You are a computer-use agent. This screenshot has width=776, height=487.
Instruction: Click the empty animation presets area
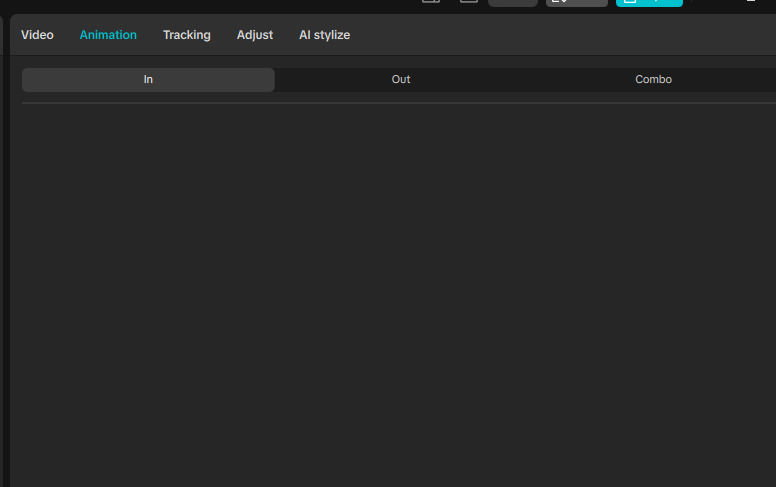400,290
